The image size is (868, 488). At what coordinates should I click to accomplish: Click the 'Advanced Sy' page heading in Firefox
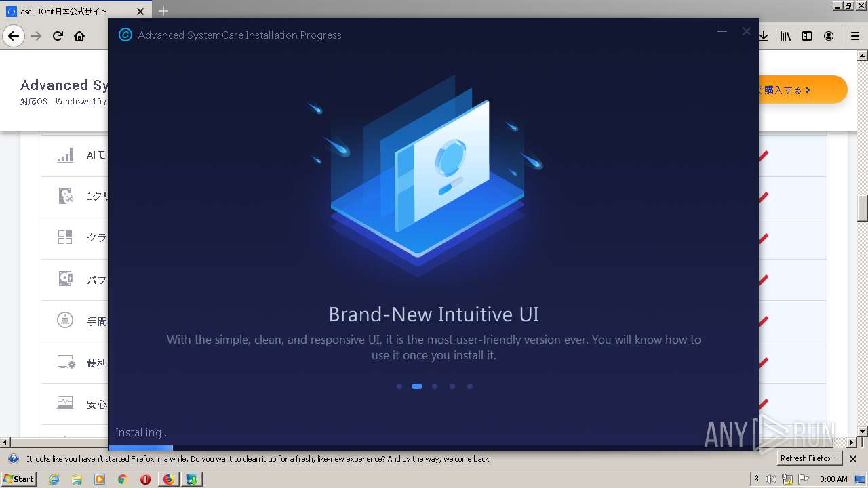(64, 85)
